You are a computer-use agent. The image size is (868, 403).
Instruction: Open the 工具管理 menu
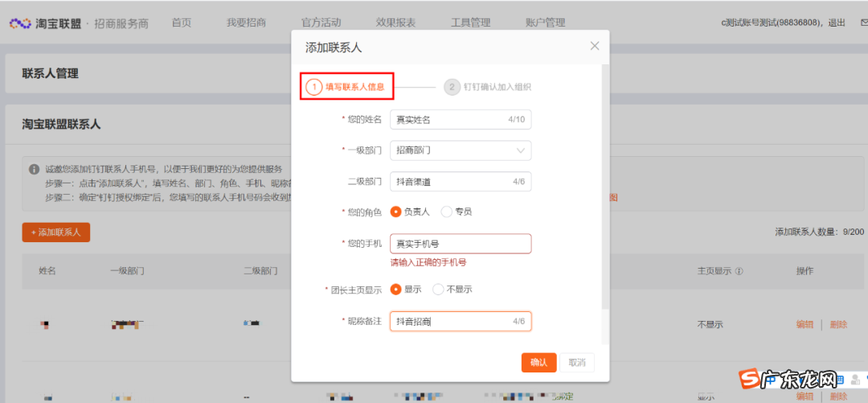470,23
